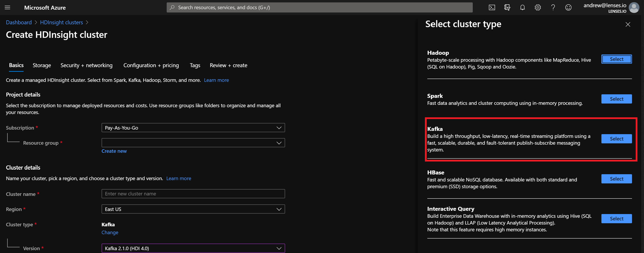The height and width of the screenshot is (253, 644).
Task: Expand the Subscription dropdown
Action: (x=193, y=128)
